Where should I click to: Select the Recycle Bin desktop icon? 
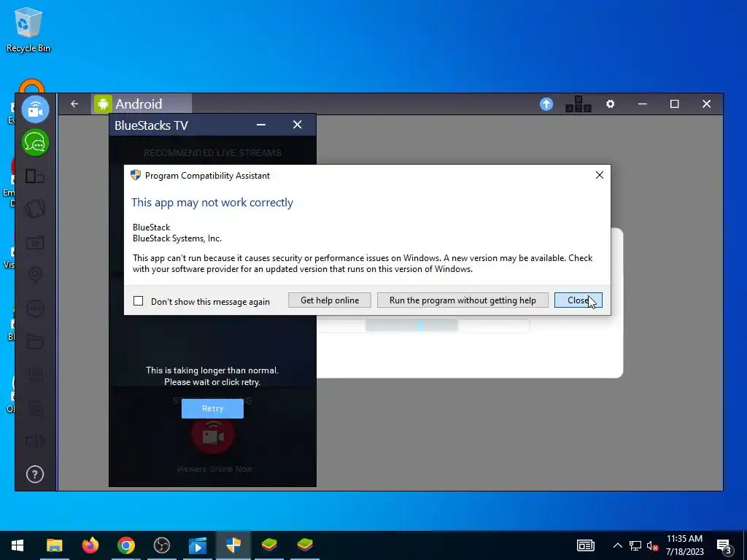point(28,29)
